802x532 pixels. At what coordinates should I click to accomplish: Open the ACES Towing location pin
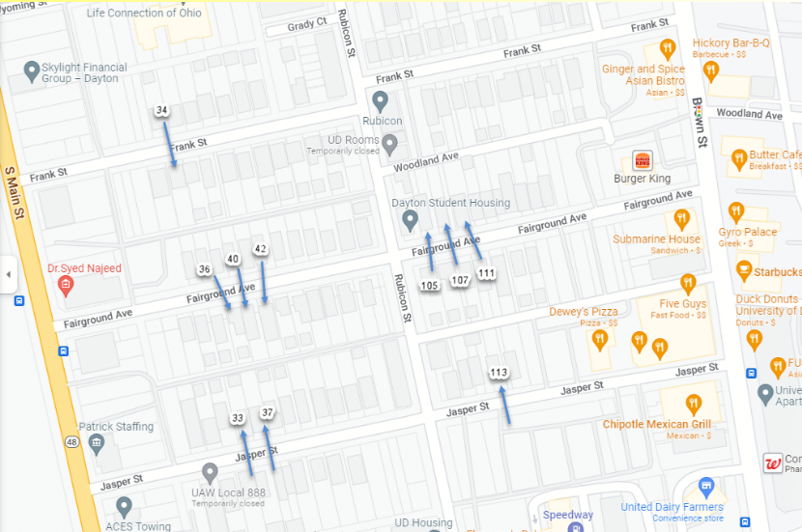124,508
